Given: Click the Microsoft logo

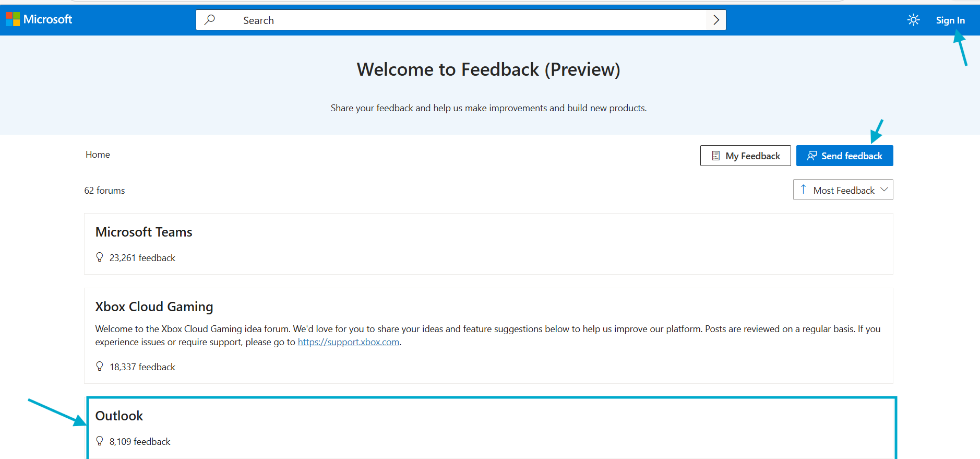Looking at the screenshot, I should click(x=39, y=19).
